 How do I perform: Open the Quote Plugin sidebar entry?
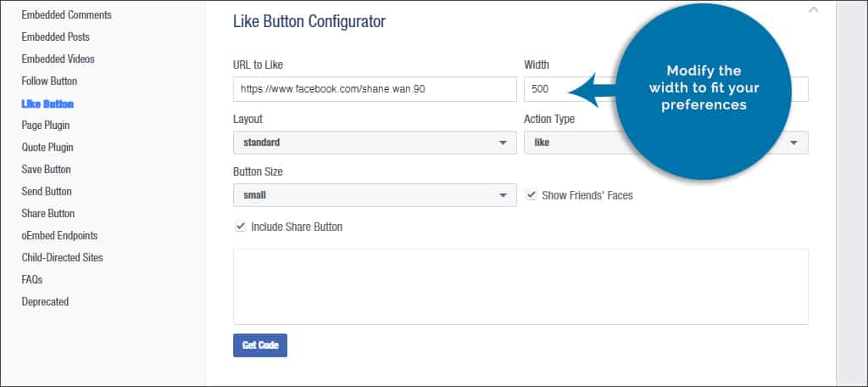47,148
